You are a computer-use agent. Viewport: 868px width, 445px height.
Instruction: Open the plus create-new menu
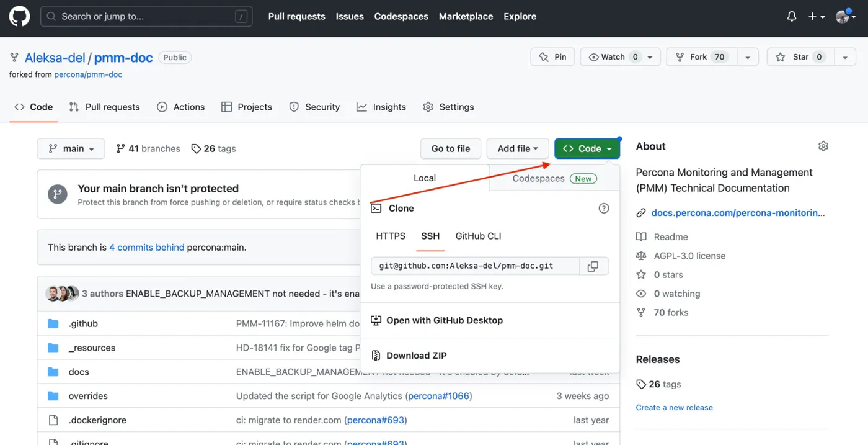coord(817,17)
